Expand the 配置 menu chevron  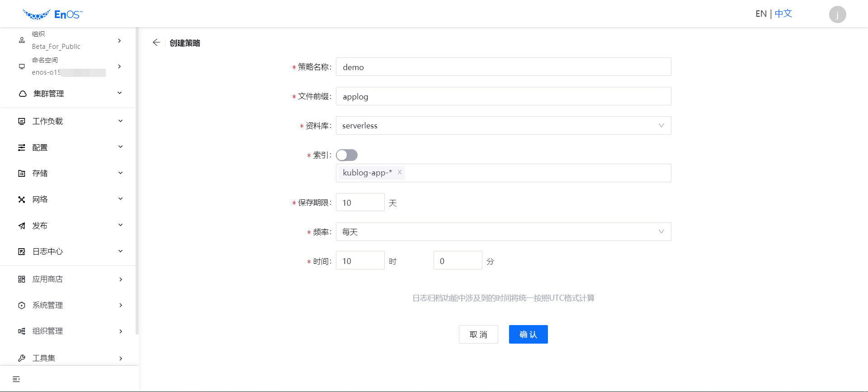coord(120,147)
